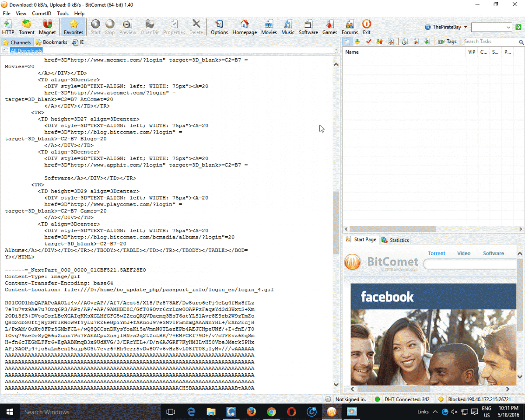Screen dimensions: 525x420
Task: Click the OpenDir toolbar icon
Action: (150, 27)
